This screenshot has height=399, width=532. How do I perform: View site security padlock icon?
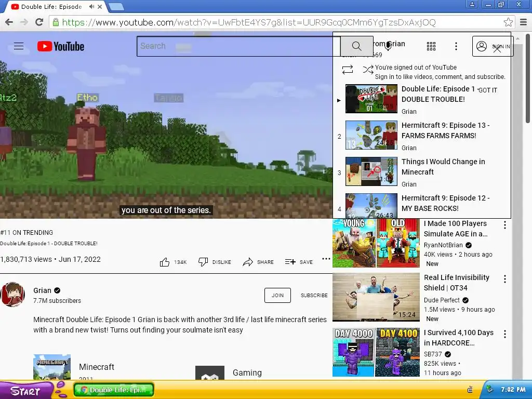[56, 22]
